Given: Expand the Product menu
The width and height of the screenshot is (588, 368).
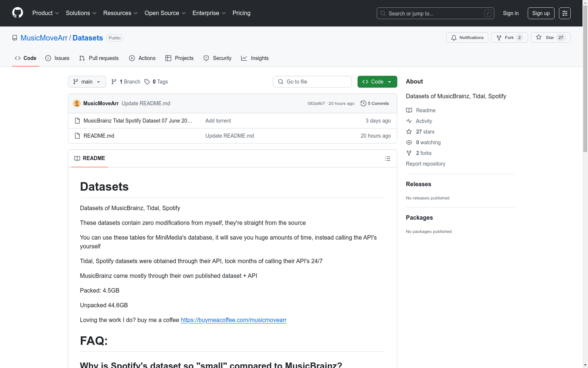Looking at the screenshot, I should 46,13.
